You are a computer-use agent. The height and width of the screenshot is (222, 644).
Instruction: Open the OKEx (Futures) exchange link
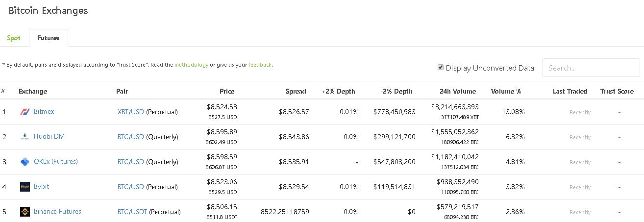coord(56,161)
